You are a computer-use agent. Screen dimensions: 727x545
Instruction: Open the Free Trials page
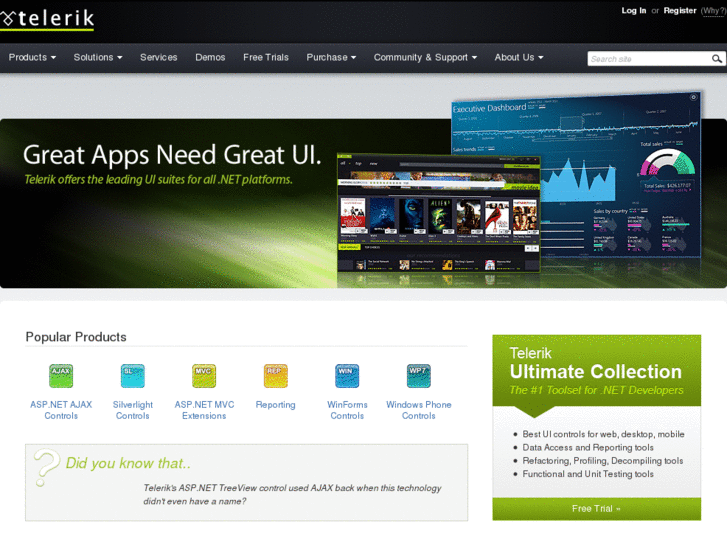click(x=266, y=58)
